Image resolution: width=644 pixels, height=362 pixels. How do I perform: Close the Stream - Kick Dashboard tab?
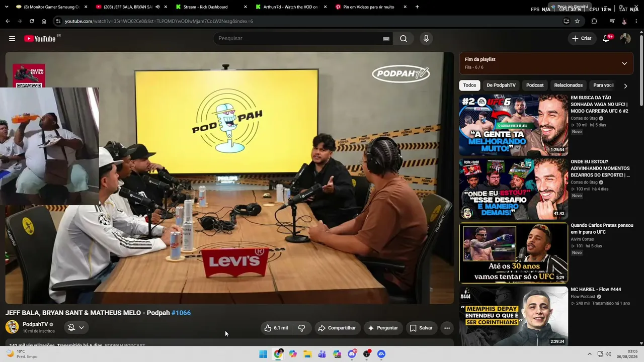(x=245, y=7)
